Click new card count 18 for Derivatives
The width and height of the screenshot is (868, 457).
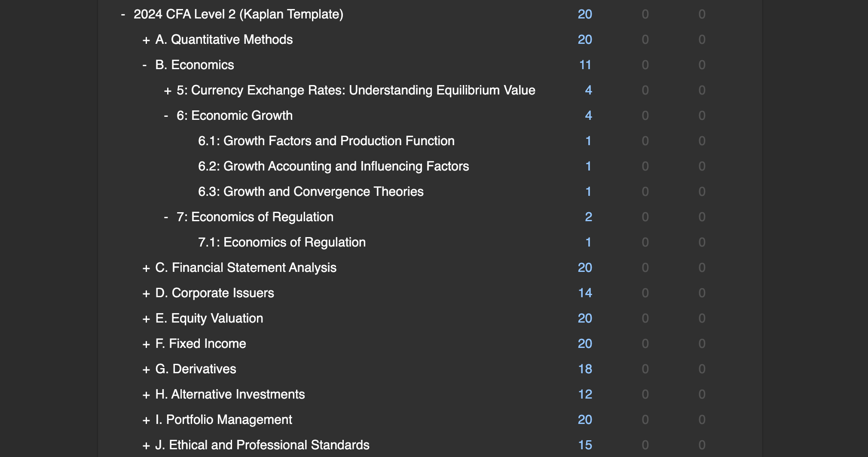(x=585, y=369)
